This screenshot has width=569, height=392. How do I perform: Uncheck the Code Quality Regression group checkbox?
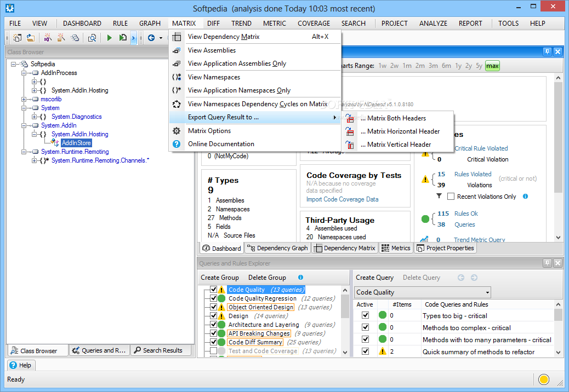213,298
